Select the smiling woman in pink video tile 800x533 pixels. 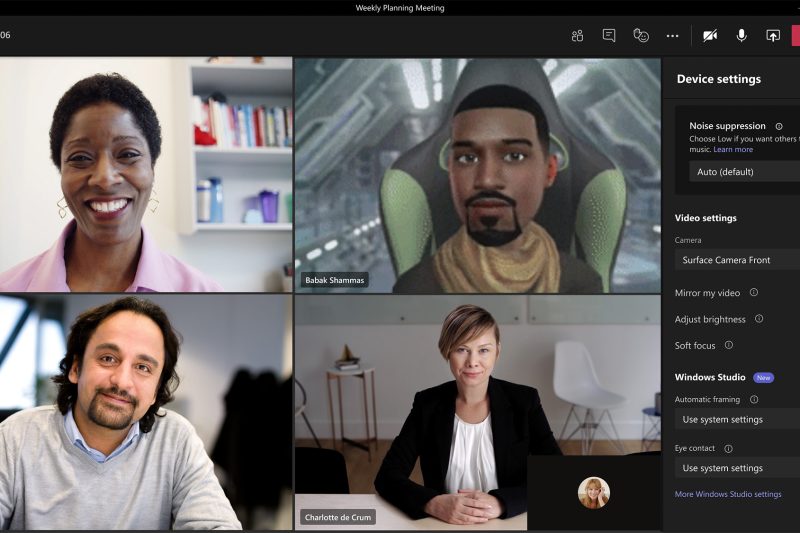[x=146, y=174]
